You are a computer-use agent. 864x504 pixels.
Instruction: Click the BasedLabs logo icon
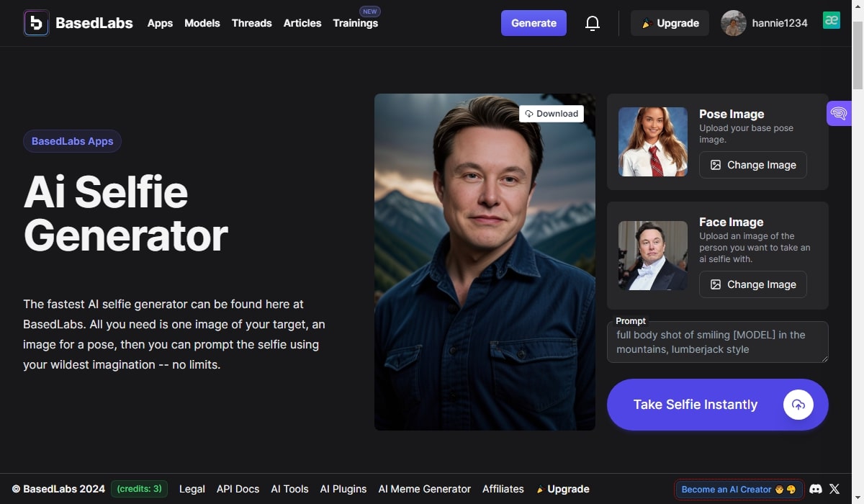(x=36, y=23)
